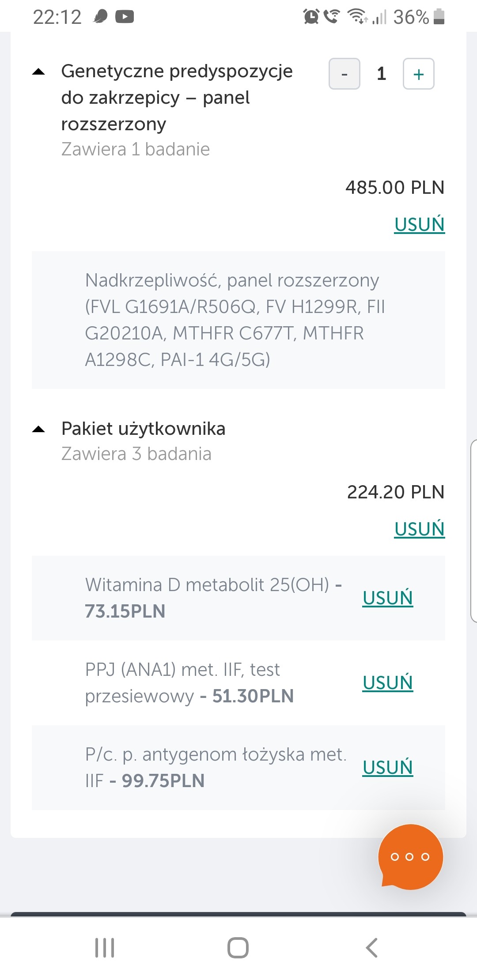This screenshot has height=980, width=477.
Task: Tap the quantity value field
Action: 382,74
